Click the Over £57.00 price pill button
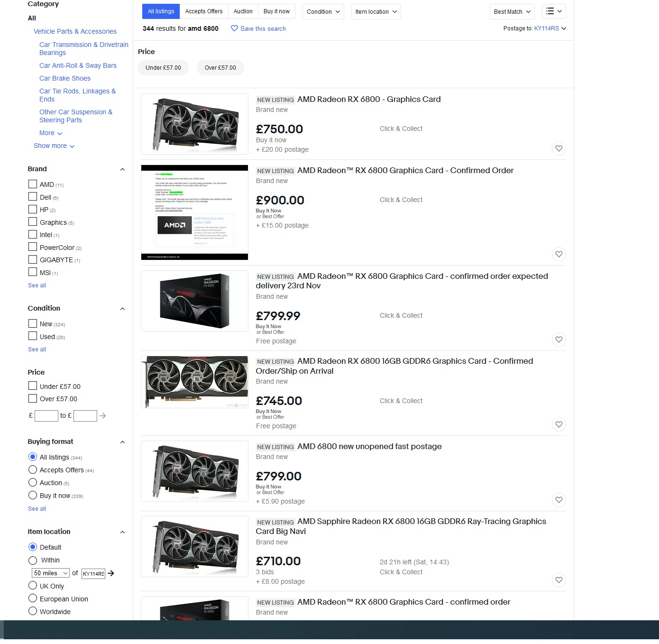 click(x=220, y=68)
